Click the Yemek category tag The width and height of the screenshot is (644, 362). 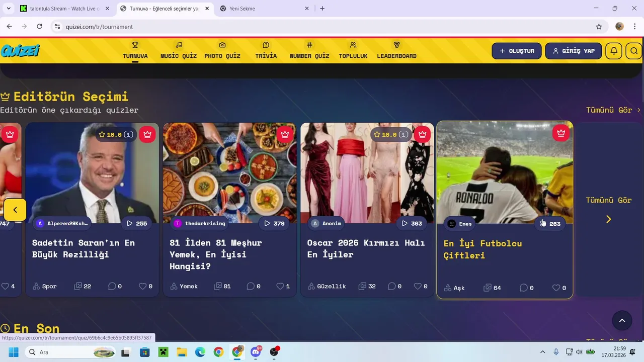pyautogui.click(x=184, y=286)
